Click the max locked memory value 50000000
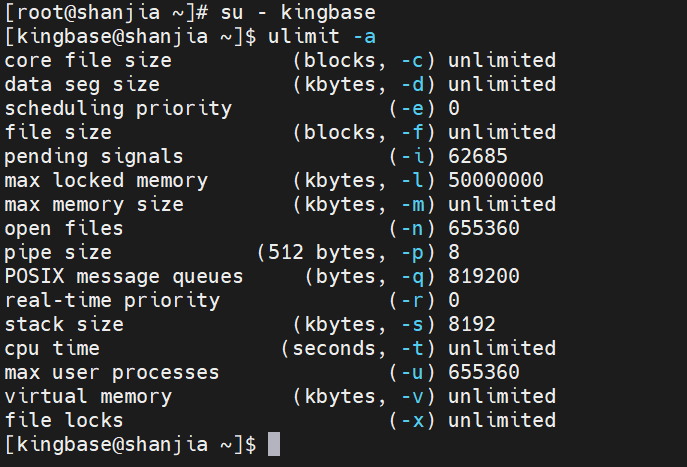 coord(496,181)
